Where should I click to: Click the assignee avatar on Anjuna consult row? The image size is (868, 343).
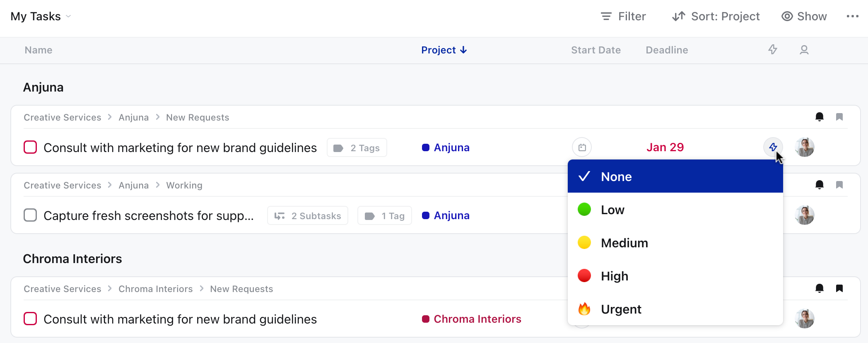click(x=805, y=147)
